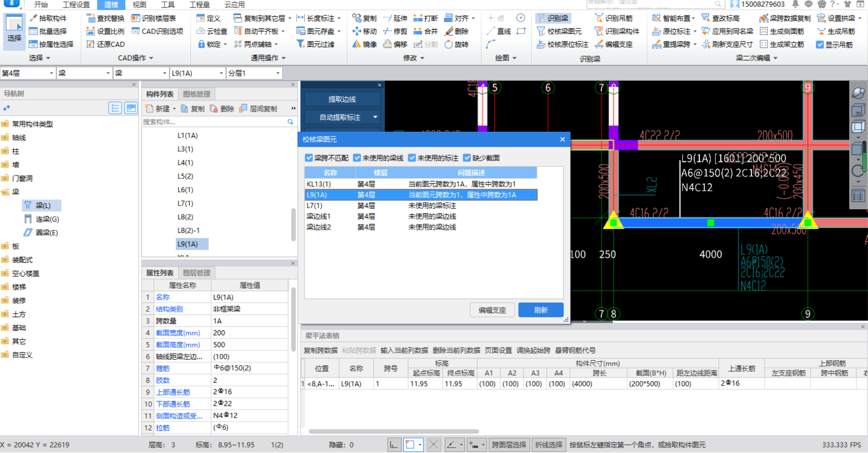
Task: Click 层间复制 button
Action: point(258,109)
